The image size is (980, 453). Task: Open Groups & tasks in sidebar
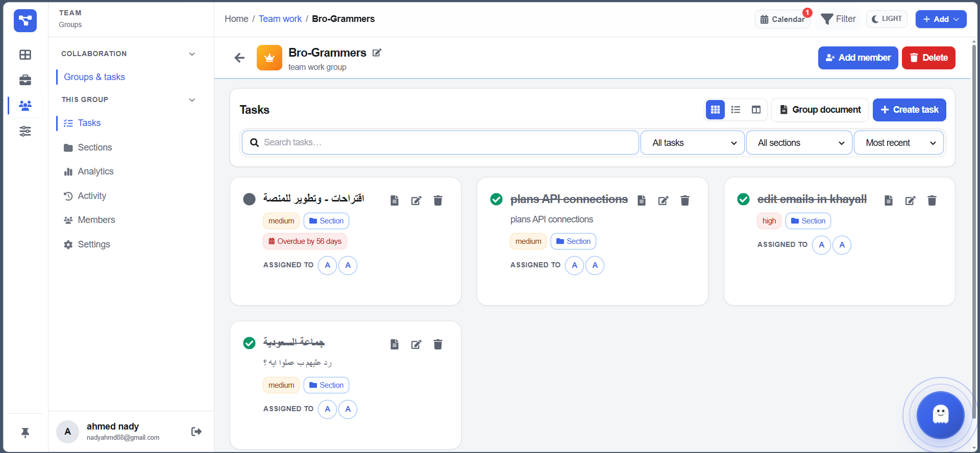[94, 77]
